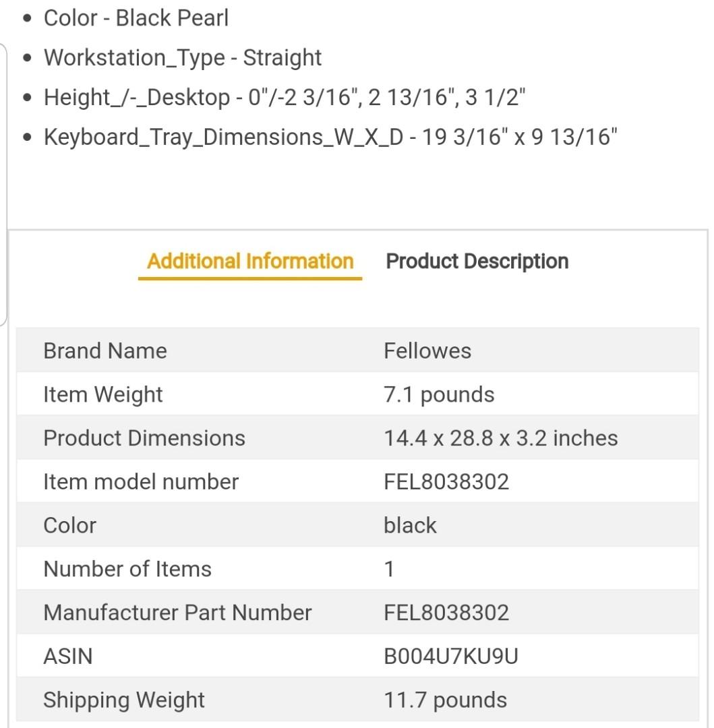Click the 14.4 x 28.8 x 3.2 inches value
This screenshot has height=728, width=714.
point(500,438)
